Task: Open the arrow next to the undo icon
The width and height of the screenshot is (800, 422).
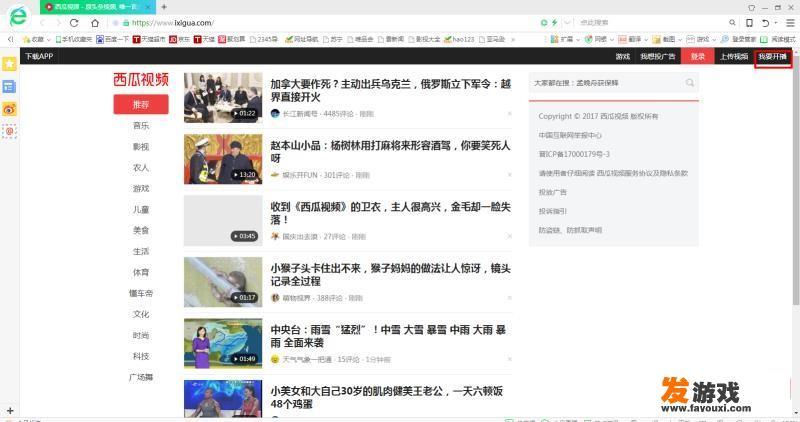Action: [776, 23]
